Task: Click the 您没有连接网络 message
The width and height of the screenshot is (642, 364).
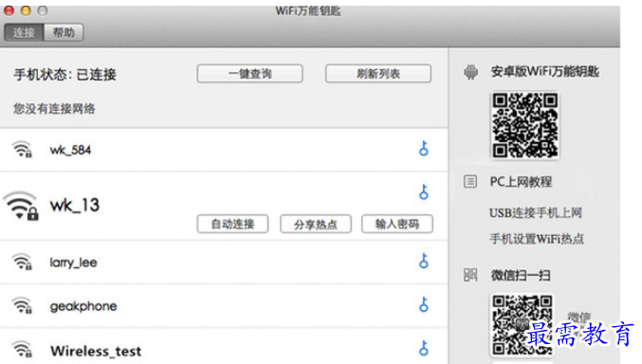Action: pos(54,109)
